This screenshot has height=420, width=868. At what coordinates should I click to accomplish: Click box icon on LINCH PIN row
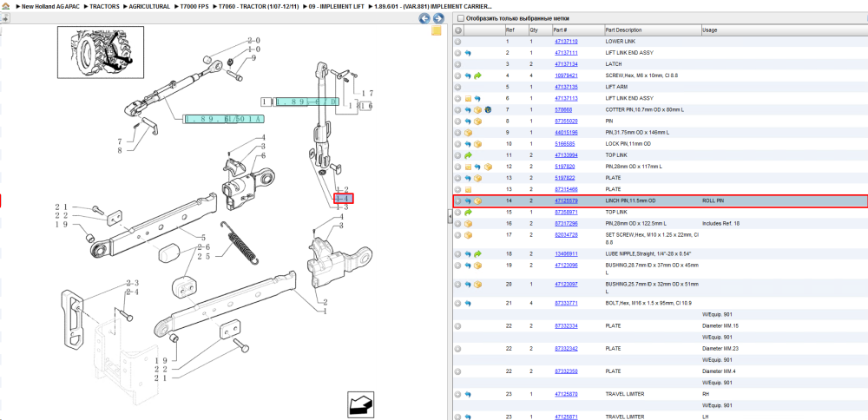[477, 200]
